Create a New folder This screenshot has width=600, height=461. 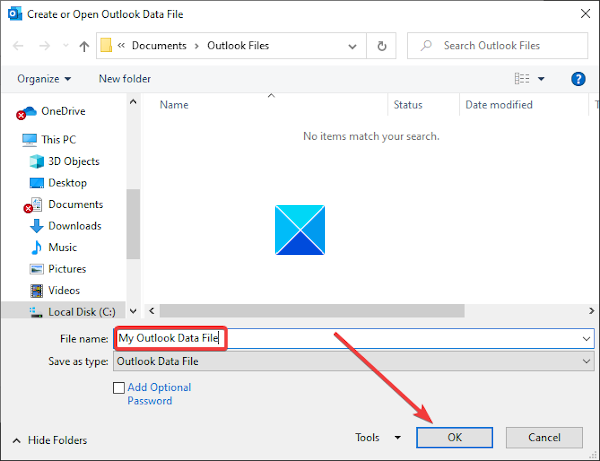pos(125,79)
